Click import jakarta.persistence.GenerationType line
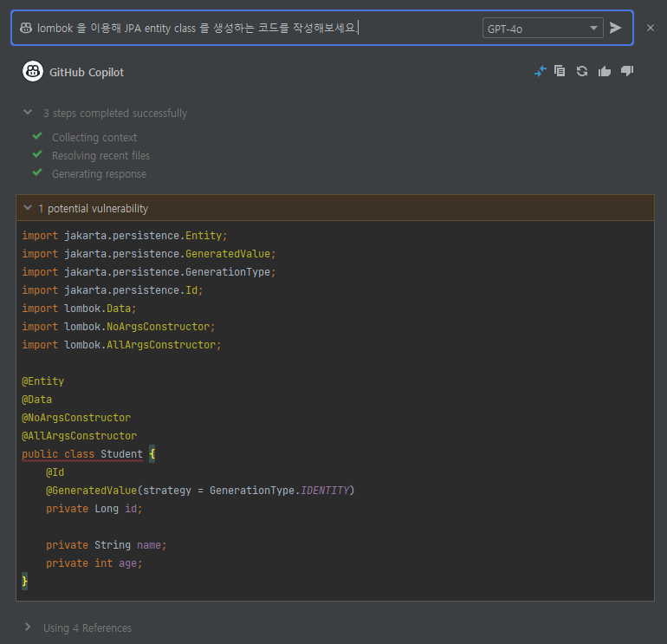Screen dimensions: 667x644 point(149,272)
